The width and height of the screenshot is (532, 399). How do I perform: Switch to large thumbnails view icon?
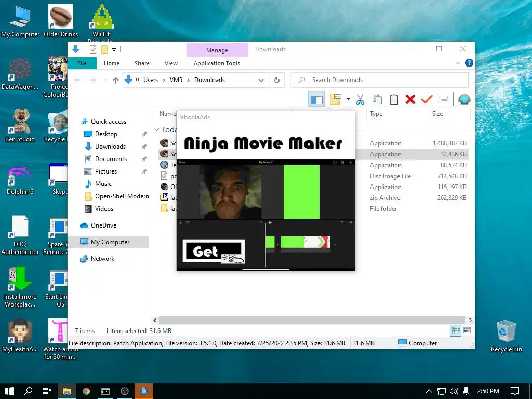pyautogui.click(x=467, y=330)
